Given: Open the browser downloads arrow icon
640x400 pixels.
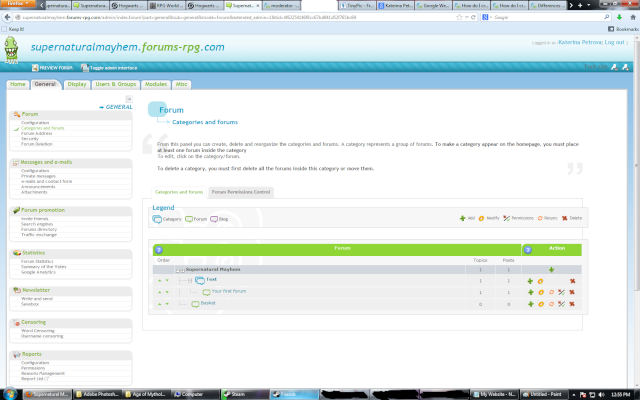Looking at the screenshot, I should 619,17.
